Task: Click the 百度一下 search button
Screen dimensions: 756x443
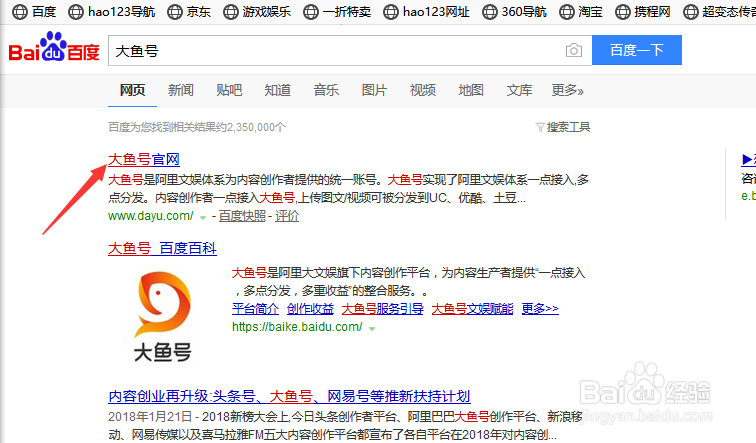Action: coord(636,50)
